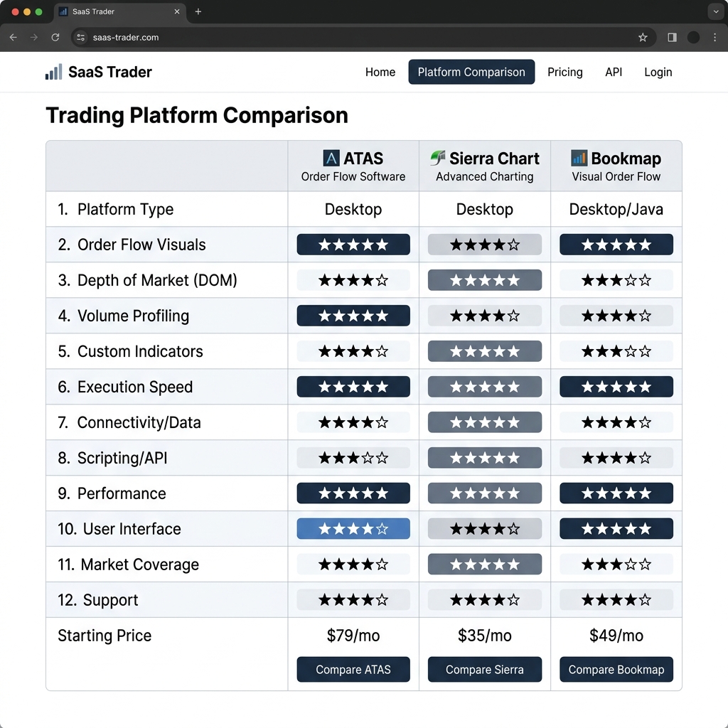Image resolution: width=728 pixels, height=728 pixels.
Task: Click the browser forward arrow
Action: [34, 37]
